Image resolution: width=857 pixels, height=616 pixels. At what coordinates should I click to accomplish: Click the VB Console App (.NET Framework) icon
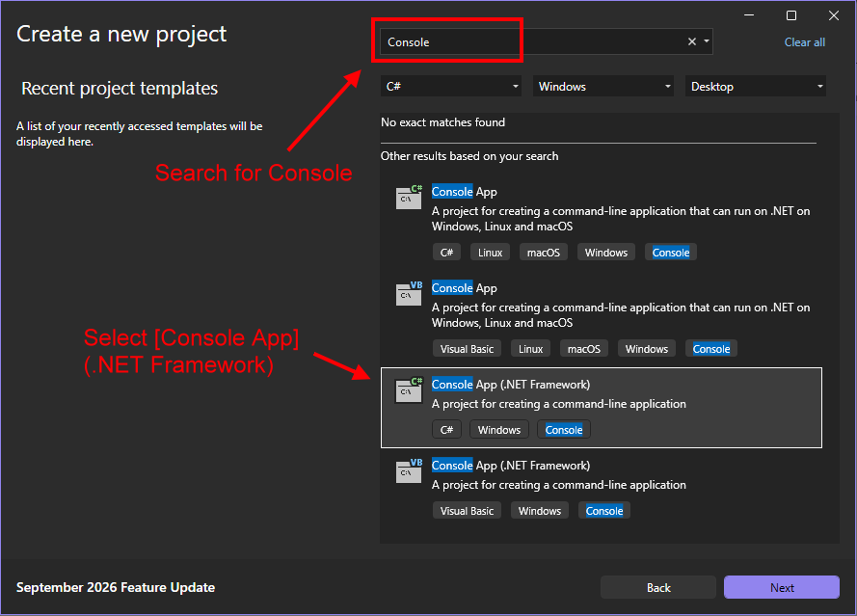point(409,470)
